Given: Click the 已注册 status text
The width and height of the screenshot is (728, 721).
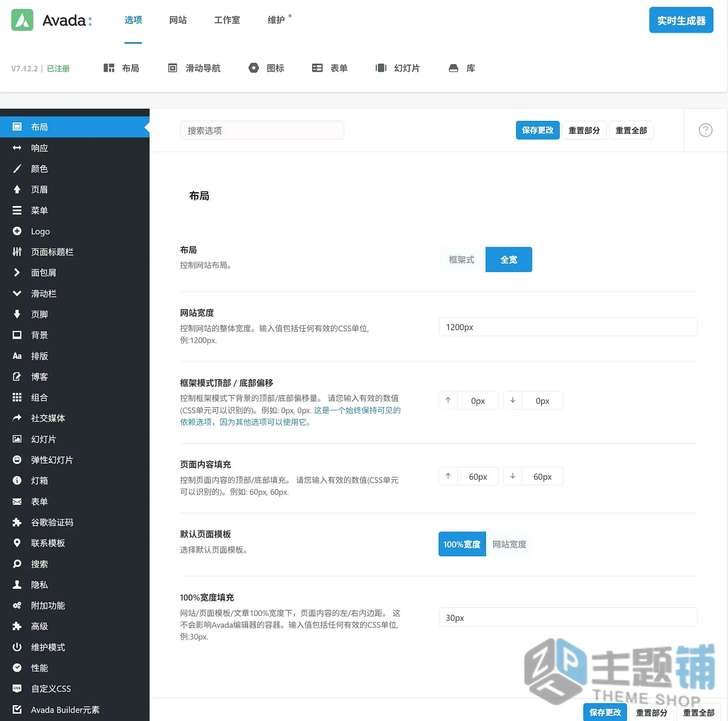Looking at the screenshot, I should coord(58,69).
